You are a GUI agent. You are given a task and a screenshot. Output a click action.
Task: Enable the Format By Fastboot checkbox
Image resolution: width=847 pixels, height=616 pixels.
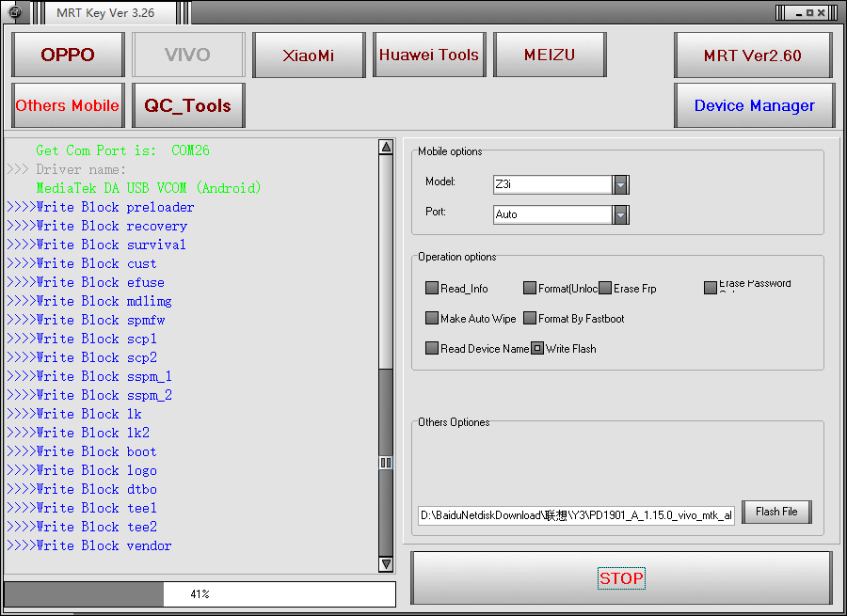tap(530, 318)
